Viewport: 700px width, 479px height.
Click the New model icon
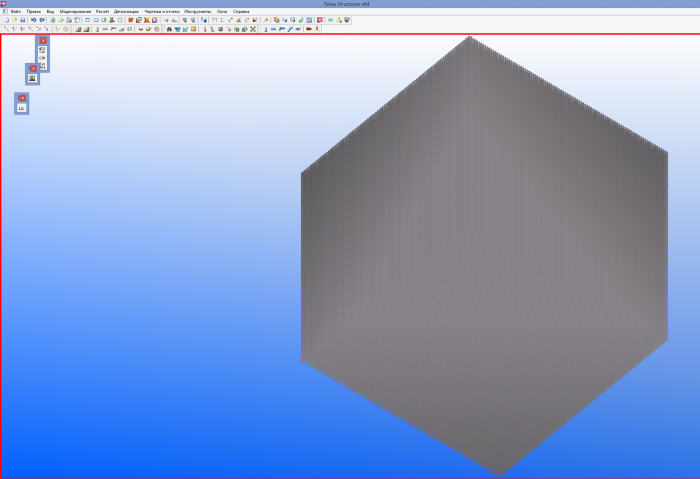click(7, 20)
